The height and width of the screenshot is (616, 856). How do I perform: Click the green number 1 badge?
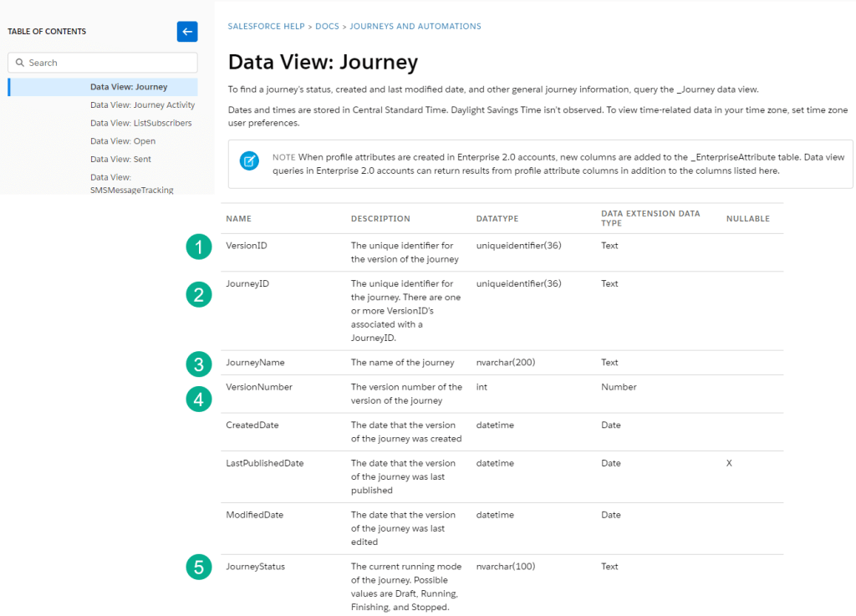point(199,247)
